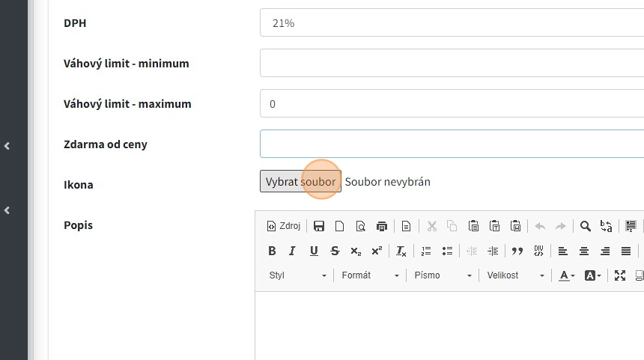
Task: Click the Zdroj source button
Action: click(x=284, y=226)
